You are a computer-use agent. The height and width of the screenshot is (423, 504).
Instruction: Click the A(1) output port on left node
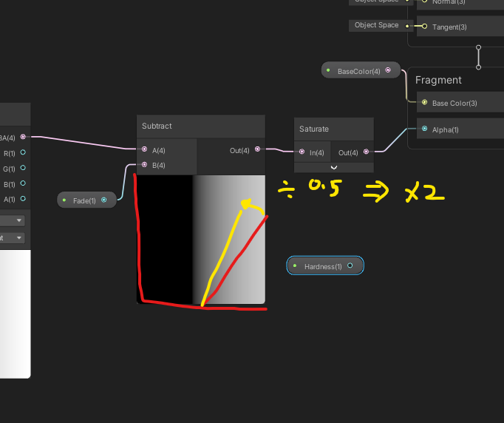click(x=23, y=198)
